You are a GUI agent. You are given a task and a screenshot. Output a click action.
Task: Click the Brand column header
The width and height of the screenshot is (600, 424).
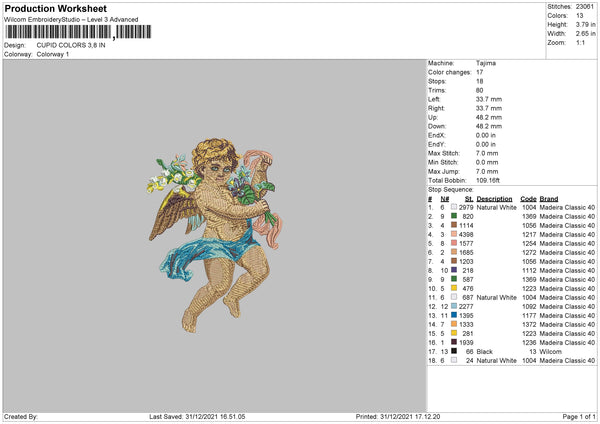[549, 199]
